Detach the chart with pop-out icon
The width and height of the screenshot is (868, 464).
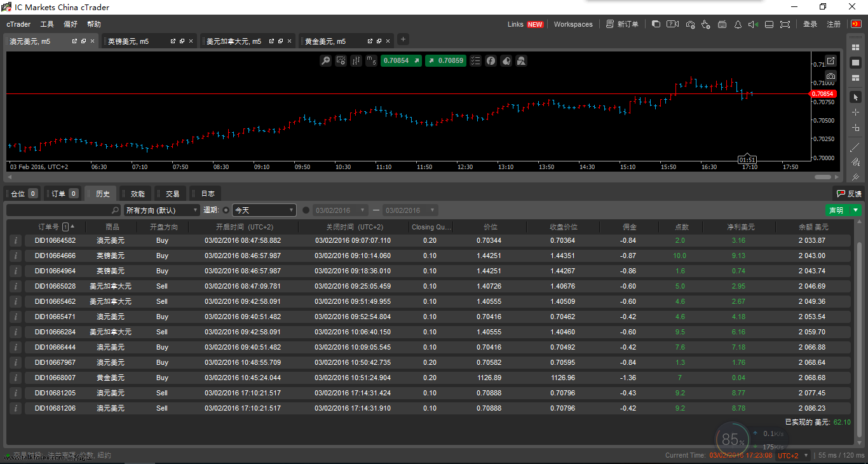point(831,61)
